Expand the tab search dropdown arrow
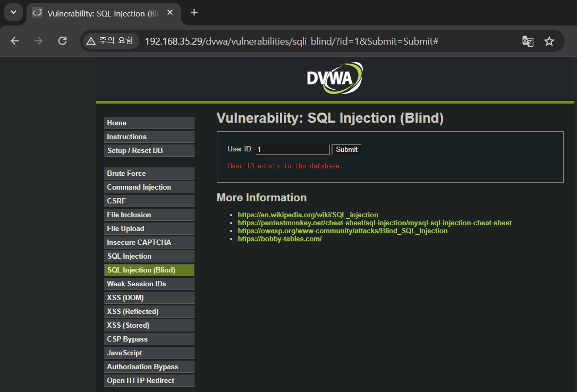577x392 pixels. pos(14,13)
